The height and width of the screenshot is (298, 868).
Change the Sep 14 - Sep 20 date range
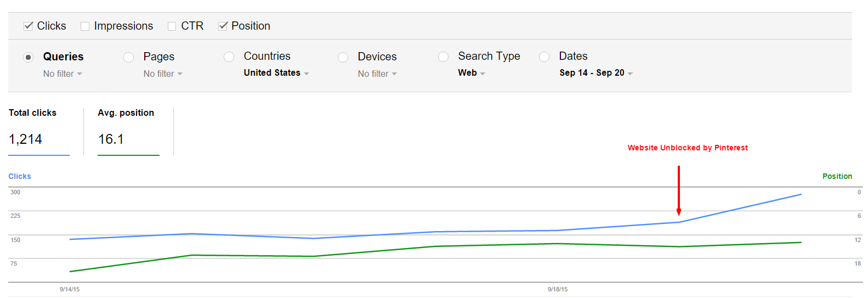[596, 73]
